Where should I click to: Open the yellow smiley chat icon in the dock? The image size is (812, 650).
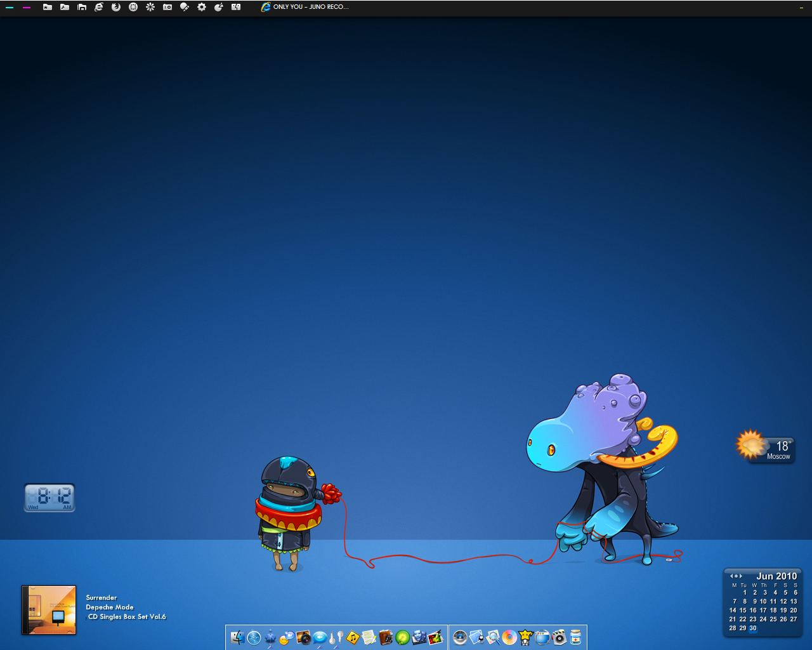click(287, 637)
